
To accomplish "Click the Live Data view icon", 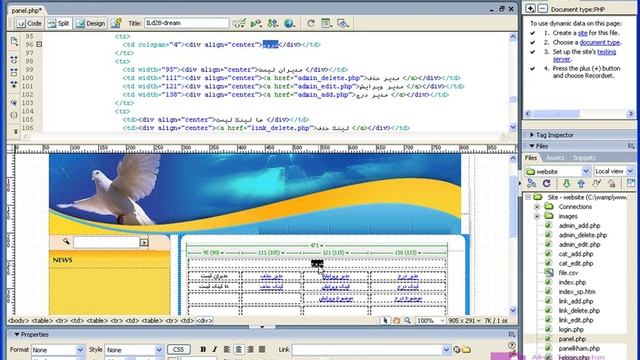I will coord(116,23).
